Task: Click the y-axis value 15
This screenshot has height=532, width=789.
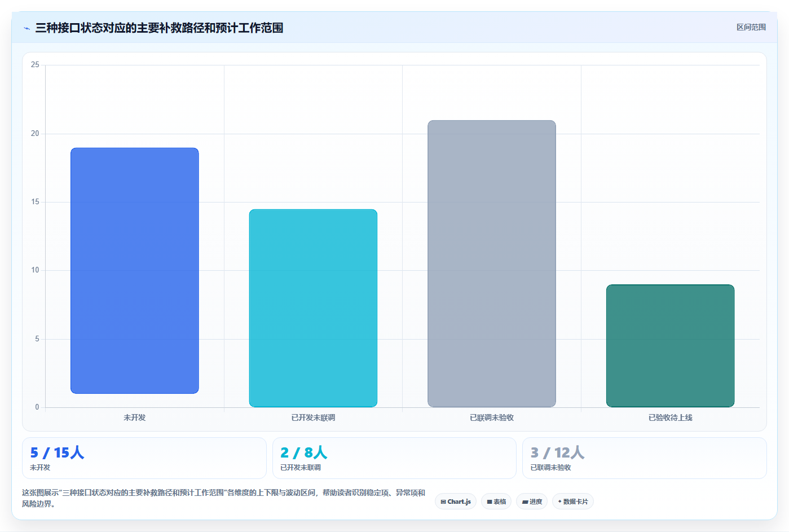Action: pyautogui.click(x=35, y=202)
